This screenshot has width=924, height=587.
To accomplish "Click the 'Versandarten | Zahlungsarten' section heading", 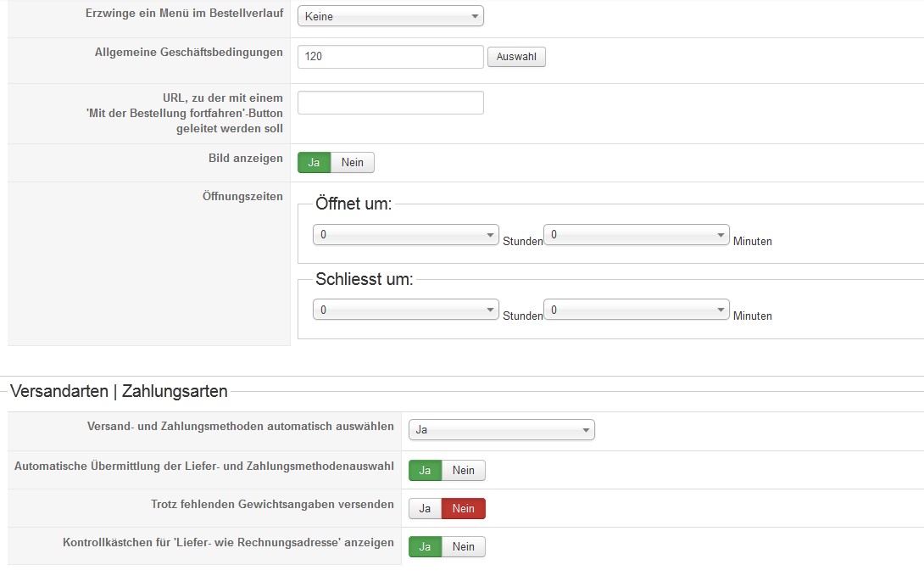I will tap(119, 391).
